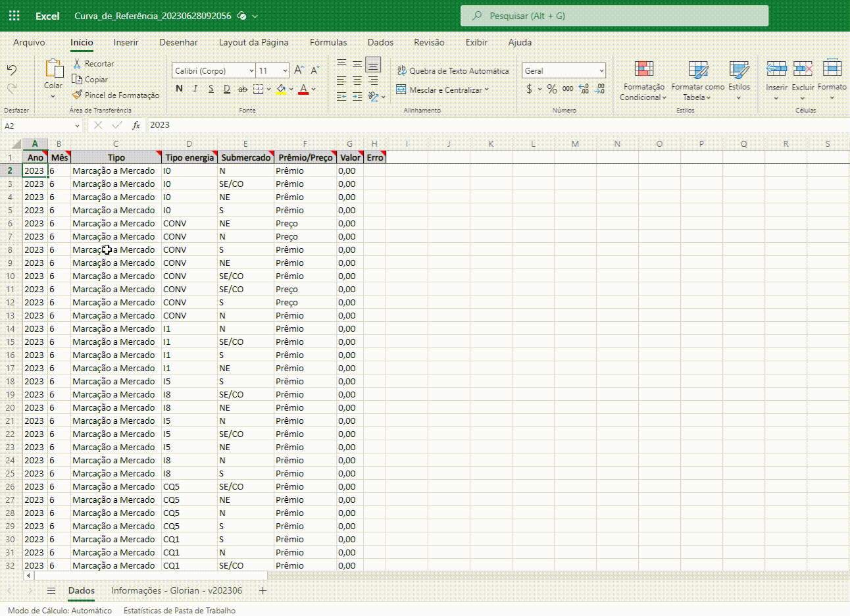Screen dimensions: 850x616
Task: Toggle Quebra de Texto Automática
Action: point(453,70)
